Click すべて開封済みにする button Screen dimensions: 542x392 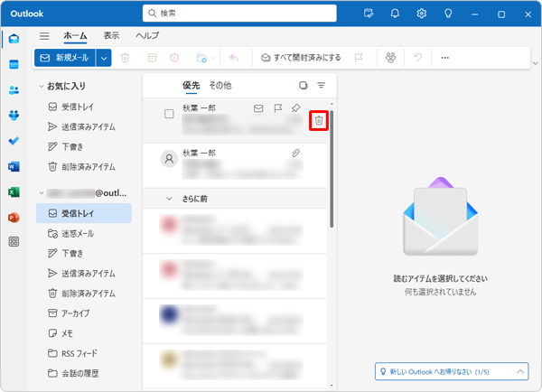(301, 58)
